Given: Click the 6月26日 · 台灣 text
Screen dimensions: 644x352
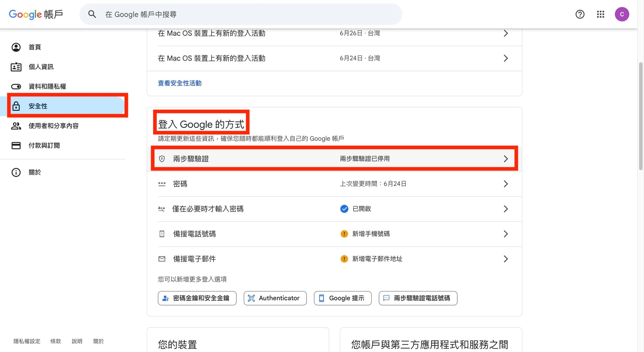Looking at the screenshot, I should (x=360, y=33).
